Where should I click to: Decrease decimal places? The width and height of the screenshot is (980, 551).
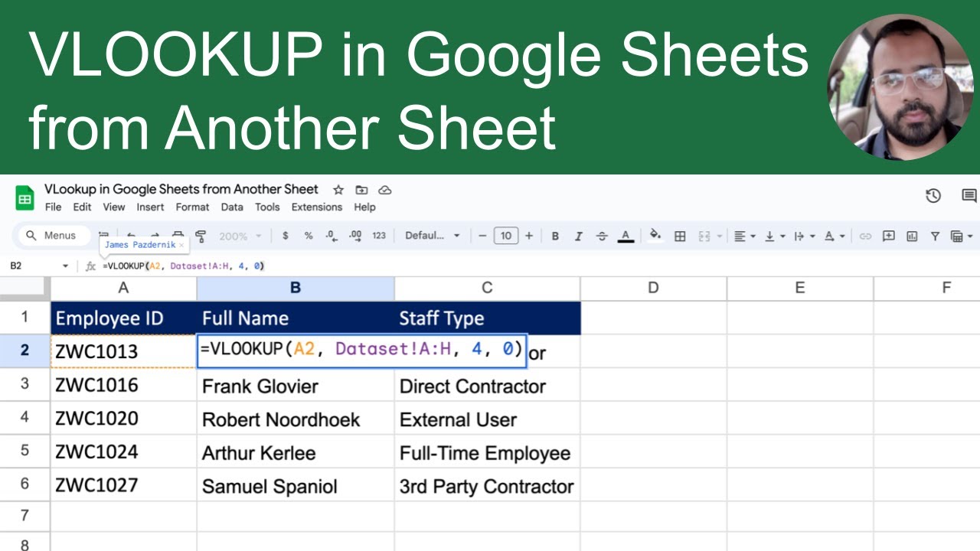331,236
